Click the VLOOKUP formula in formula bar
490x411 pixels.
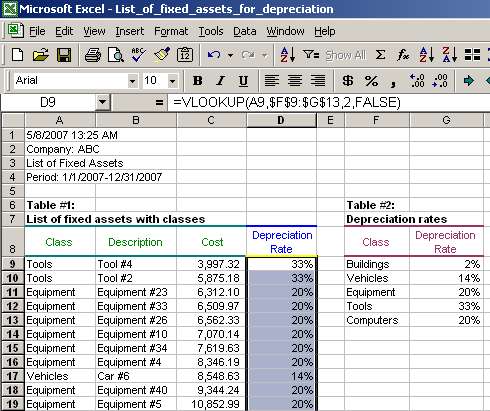click(x=287, y=102)
